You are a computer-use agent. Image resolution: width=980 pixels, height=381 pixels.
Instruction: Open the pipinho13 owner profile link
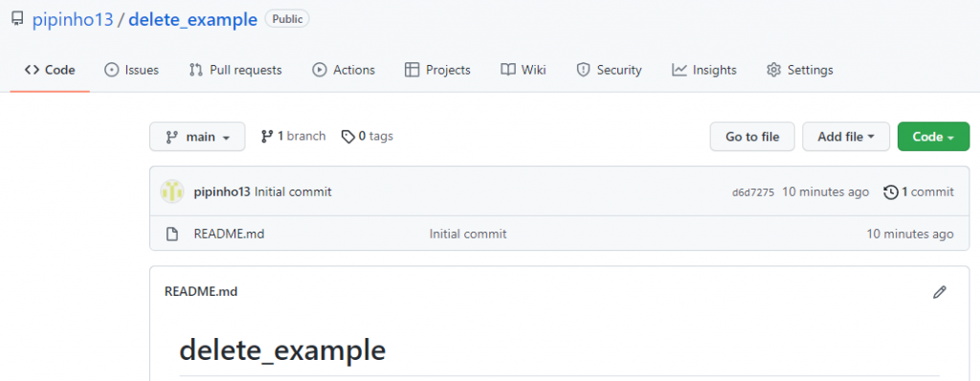click(73, 19)
